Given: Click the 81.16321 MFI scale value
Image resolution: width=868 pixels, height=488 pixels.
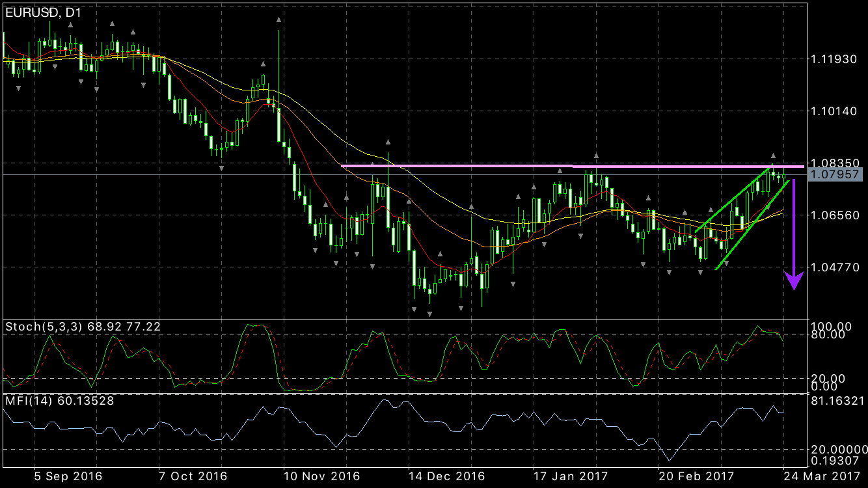Looking at the screenshot, I should 837,401.
